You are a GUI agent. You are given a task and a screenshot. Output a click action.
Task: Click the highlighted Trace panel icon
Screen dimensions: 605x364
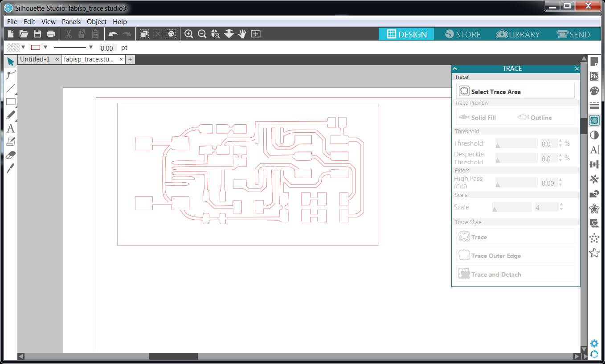click(594, 120)
